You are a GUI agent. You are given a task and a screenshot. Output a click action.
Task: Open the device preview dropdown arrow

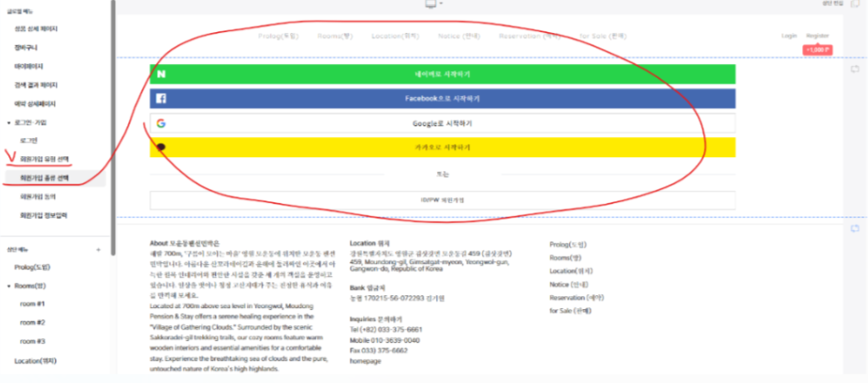pos(441,4)
